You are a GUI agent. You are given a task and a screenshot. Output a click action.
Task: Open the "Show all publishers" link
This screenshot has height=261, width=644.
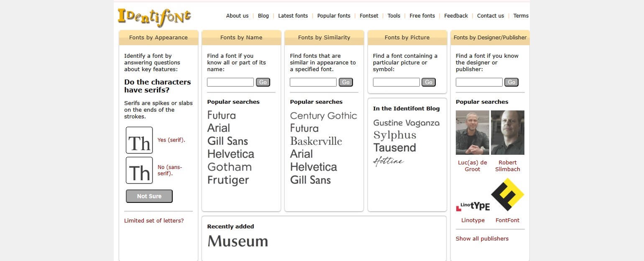click(482, 239)
